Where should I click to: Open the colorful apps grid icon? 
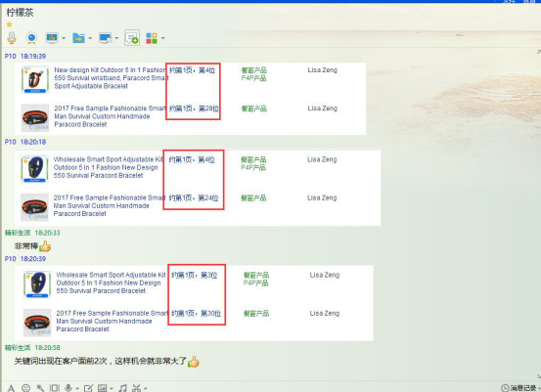152,38
